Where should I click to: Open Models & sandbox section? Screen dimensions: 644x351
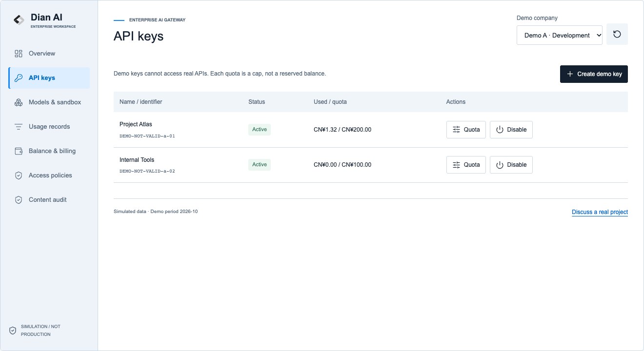pos(49,102)
